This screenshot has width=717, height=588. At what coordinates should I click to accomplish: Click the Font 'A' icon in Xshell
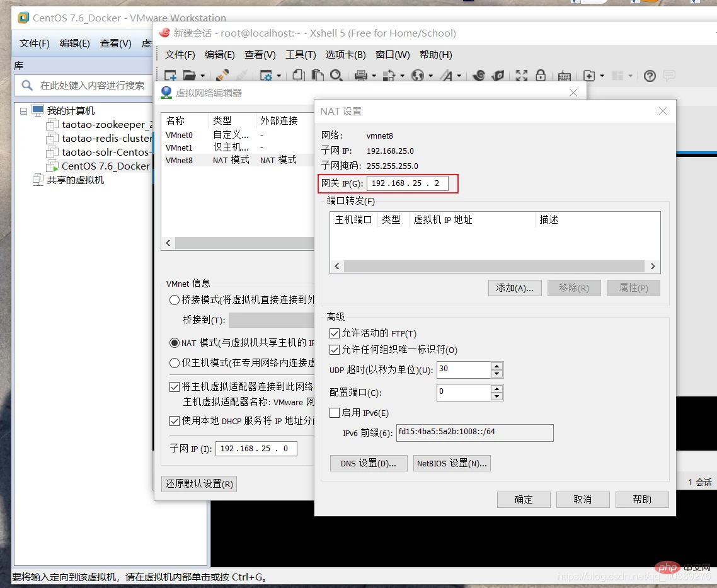coord(446,76)
